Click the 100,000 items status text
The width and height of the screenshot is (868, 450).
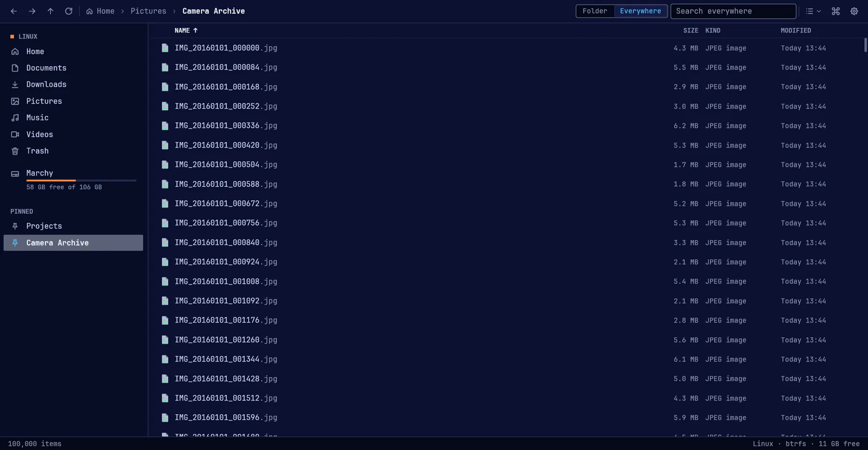pos(35,444)
